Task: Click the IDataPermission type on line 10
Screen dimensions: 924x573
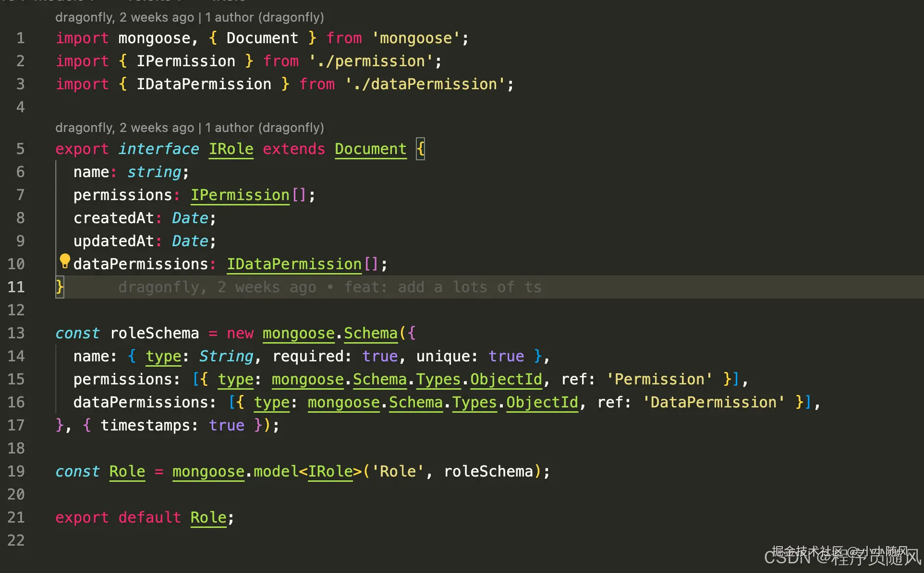Action: (294, 264)
